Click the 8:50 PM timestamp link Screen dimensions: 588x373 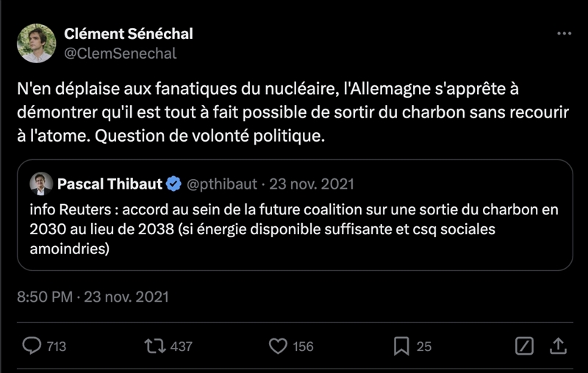[46, 297]
